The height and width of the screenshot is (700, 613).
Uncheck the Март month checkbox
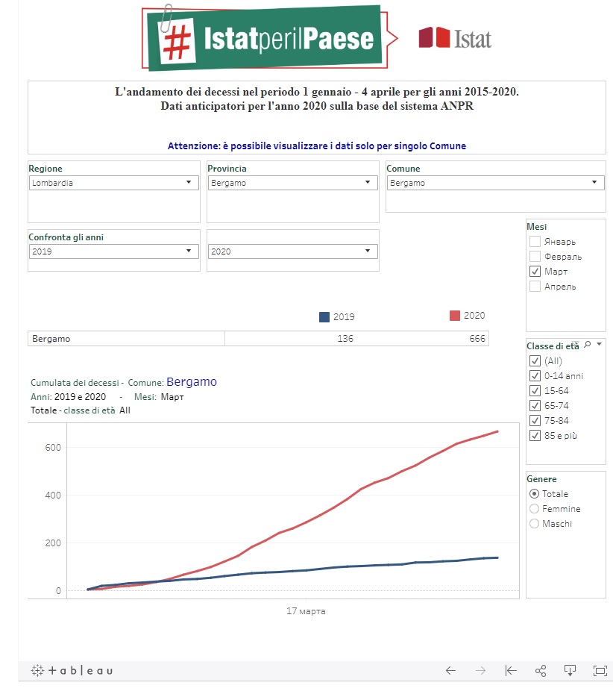[535, 271]
